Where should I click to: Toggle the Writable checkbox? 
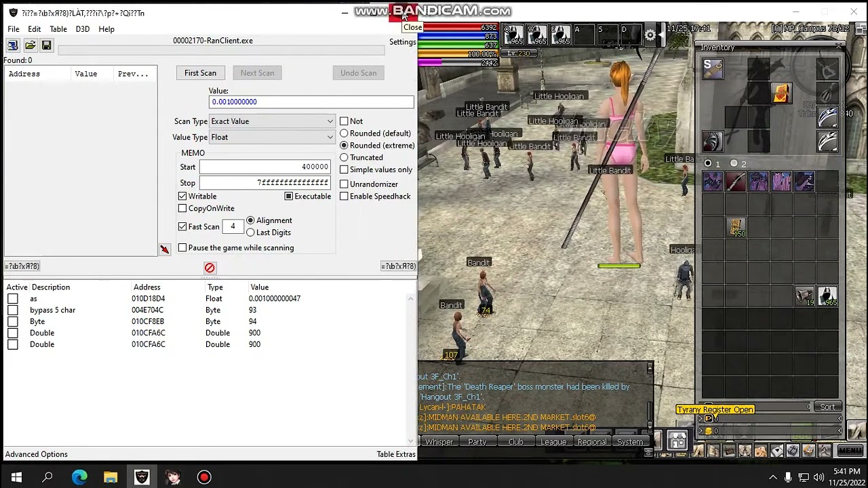[182, 197]
